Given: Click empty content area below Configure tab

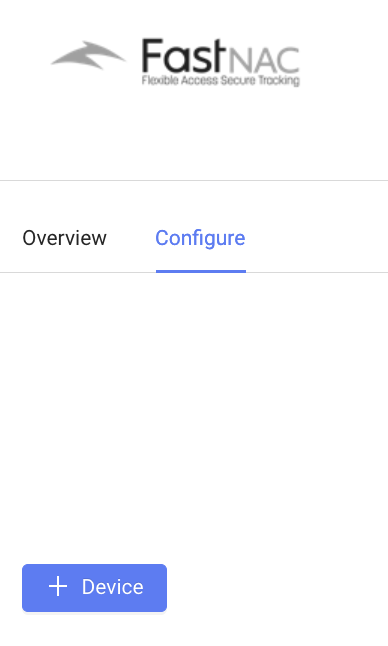Looking at the screenshot, I should (x=194, y=412).
